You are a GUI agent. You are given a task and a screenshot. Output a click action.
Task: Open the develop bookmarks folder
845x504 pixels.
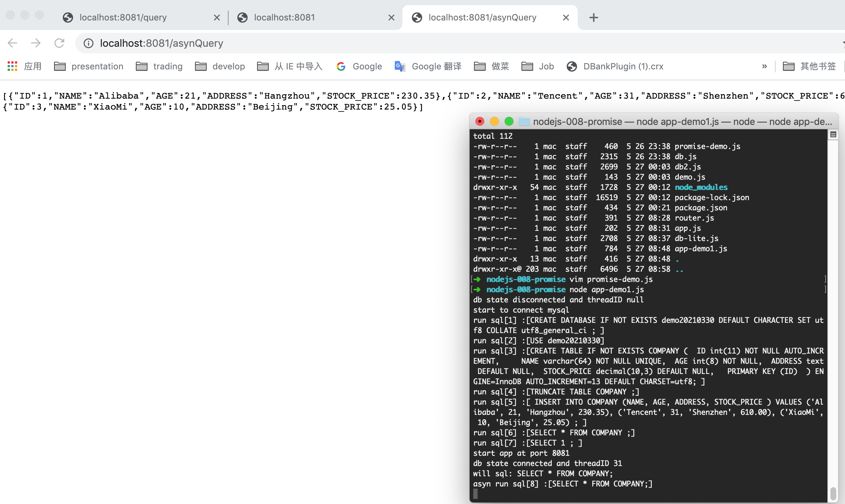coord(220,66)
